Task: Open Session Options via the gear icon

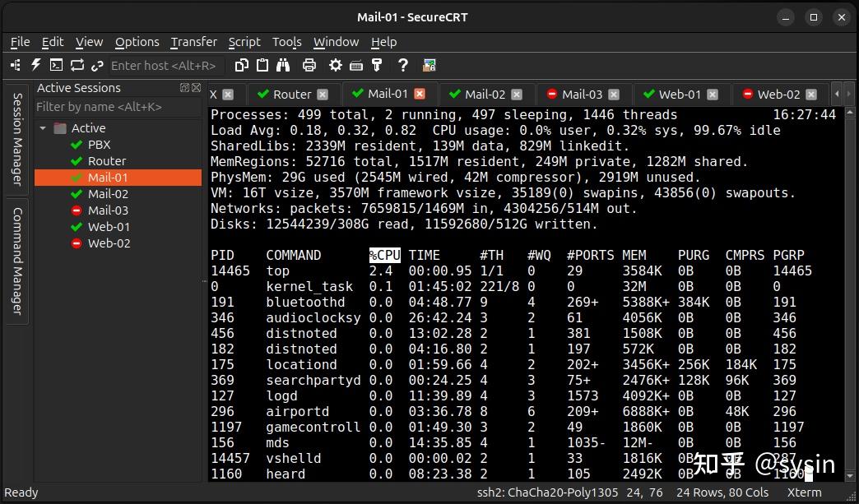Action: [x=335, y=66]
